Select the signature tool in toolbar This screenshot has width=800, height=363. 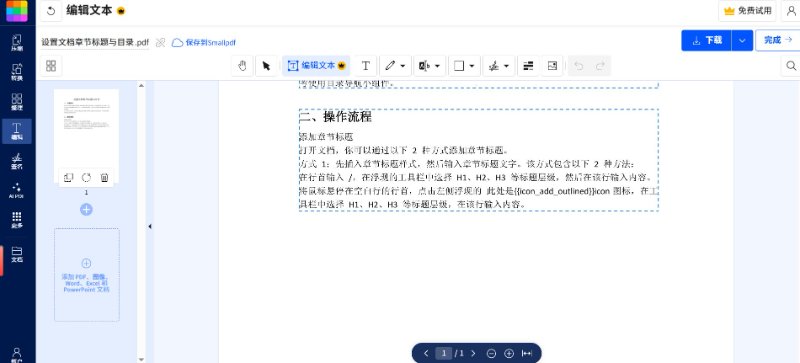[493, 66]
